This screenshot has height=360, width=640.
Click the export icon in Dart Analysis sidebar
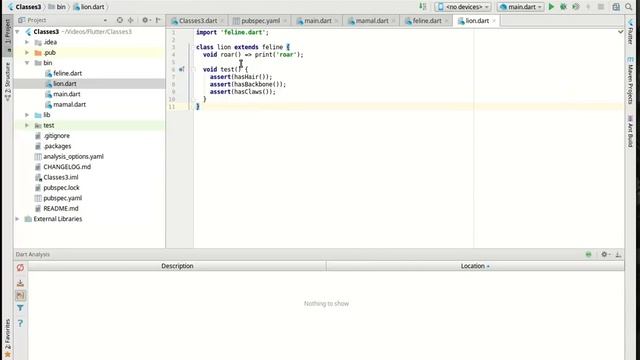[x=20, y=282]
